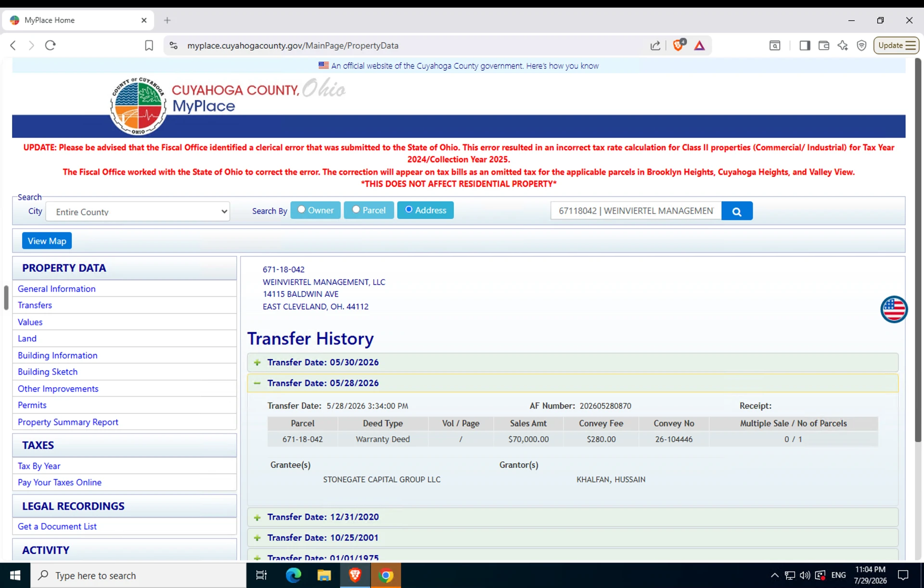
Task: Reload the page with refresh icon
Action: tap(50, 45)
